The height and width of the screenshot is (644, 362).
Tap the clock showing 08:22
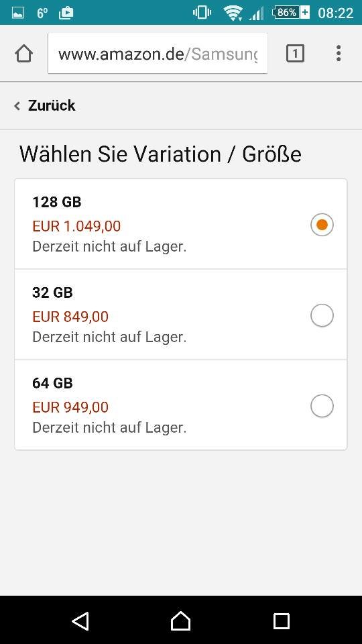point(335,13)
